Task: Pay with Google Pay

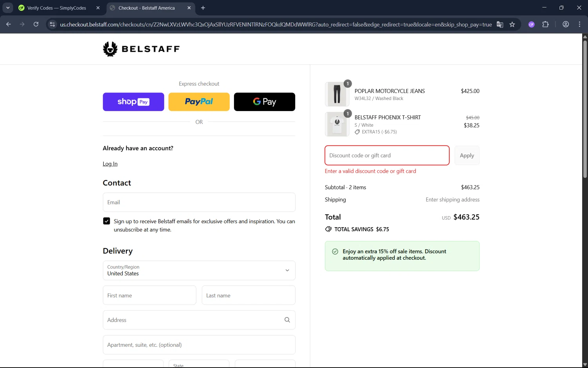Action: [x=265, y=102]
